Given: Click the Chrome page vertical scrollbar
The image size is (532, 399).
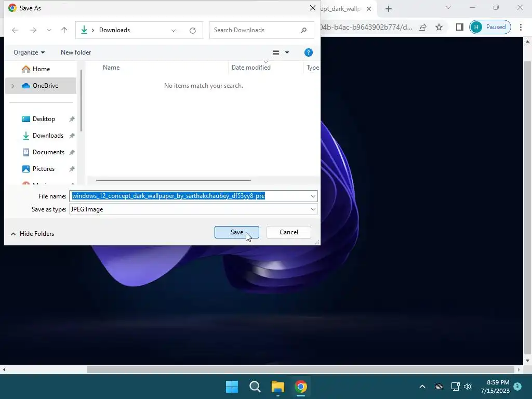Looking at the screenshot, I should coord(527,209).
